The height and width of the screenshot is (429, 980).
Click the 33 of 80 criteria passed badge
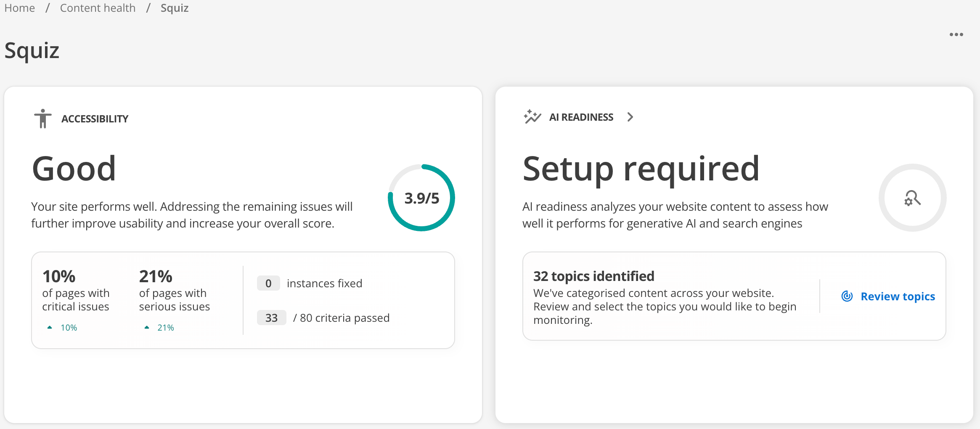(271, 318)
